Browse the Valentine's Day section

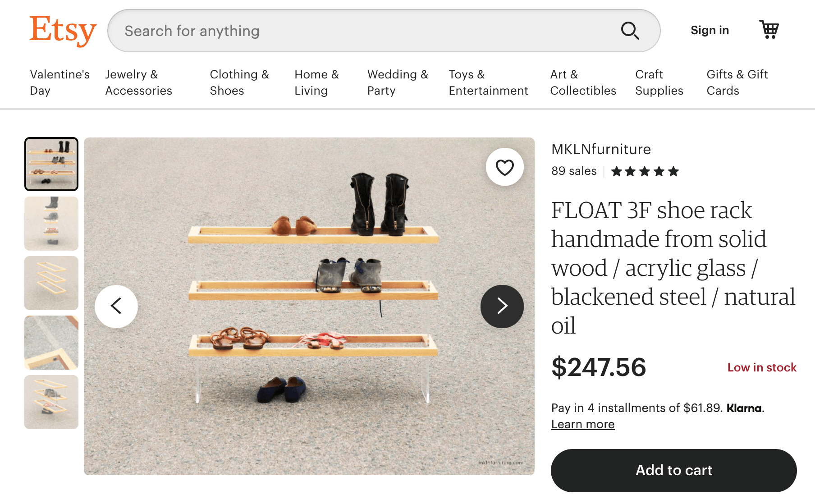click(60, 82)
